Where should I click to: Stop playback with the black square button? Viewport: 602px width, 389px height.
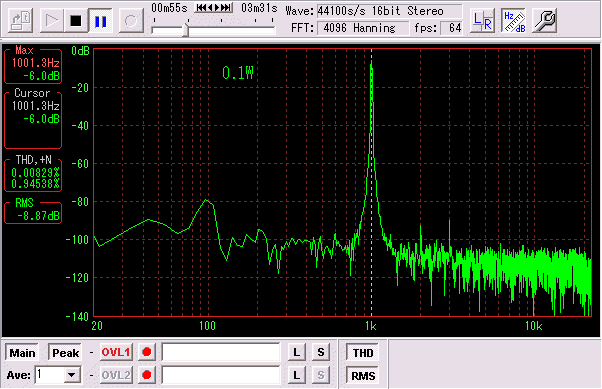pyautogui.click(x=76, y=20)
